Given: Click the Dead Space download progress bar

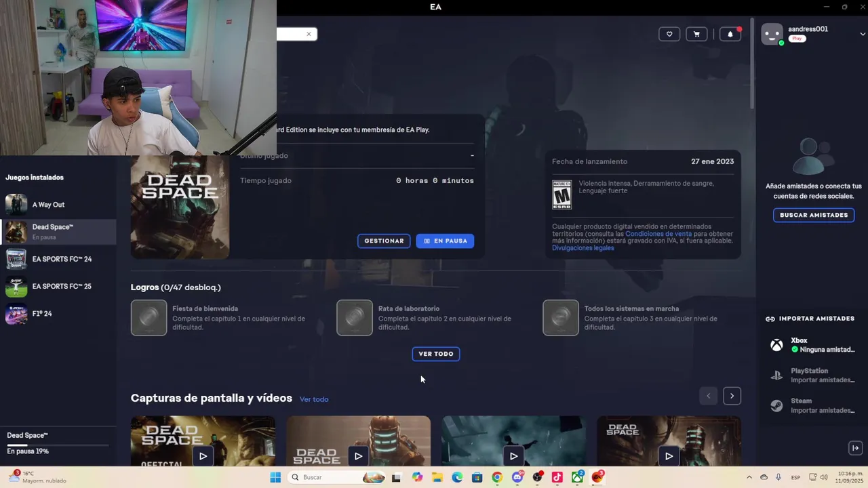Looking at the screenshot, I should pyautogui.click(x=58, y=445).
